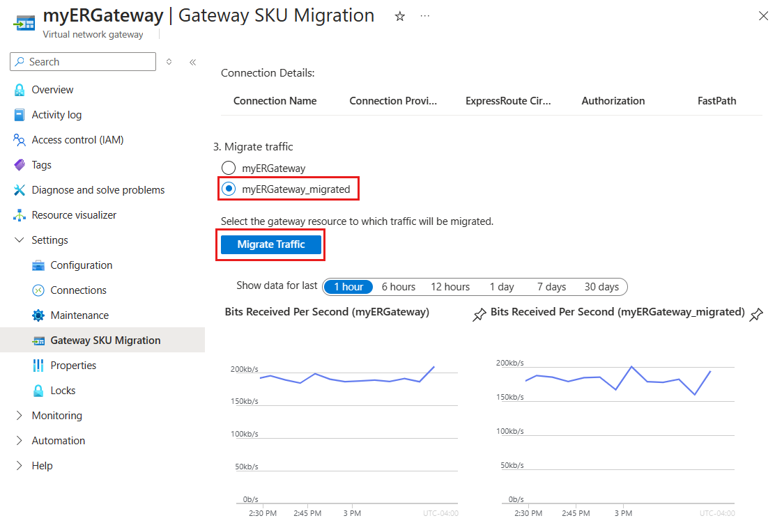Pin the myERGateway bits received chart

pos(479,315)
